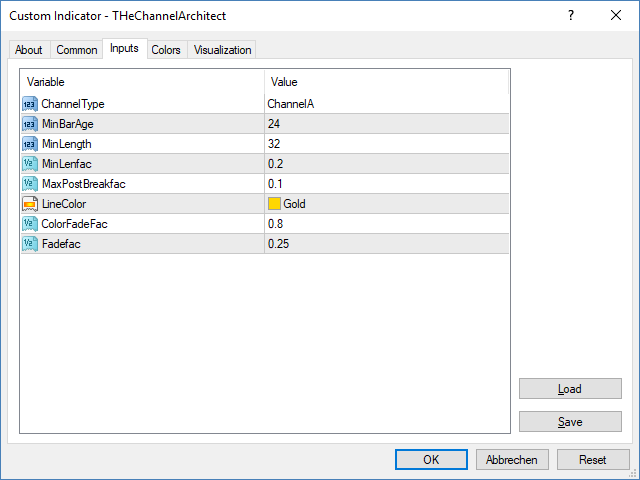The width and height of the screenshot is (640, 480).
Task: Open the Colors tab
Action: point(166,50)
